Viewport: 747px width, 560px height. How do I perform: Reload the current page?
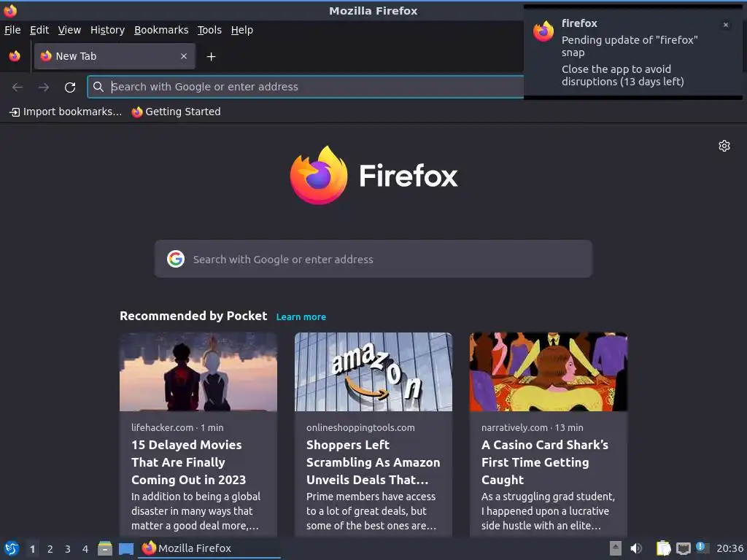[70, 87]
